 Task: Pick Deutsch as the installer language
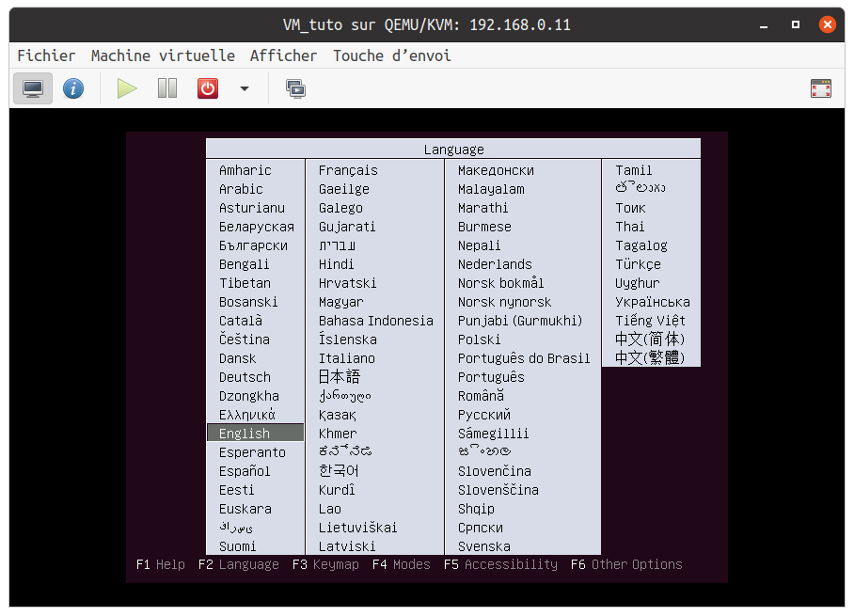click(x=245, y=377)
